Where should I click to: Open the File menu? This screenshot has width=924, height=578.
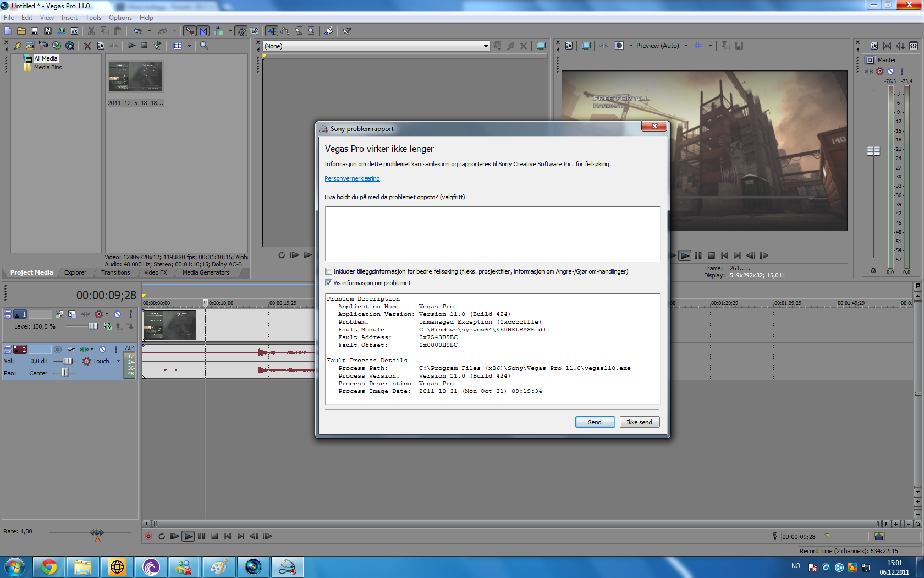[9, 18]
